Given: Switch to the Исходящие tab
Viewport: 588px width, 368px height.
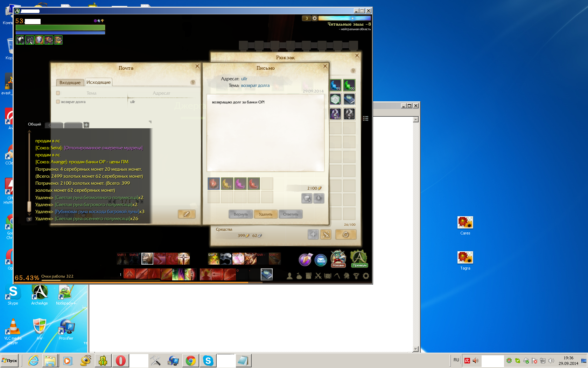Looking at the screenshot, I should pos(98,82).
